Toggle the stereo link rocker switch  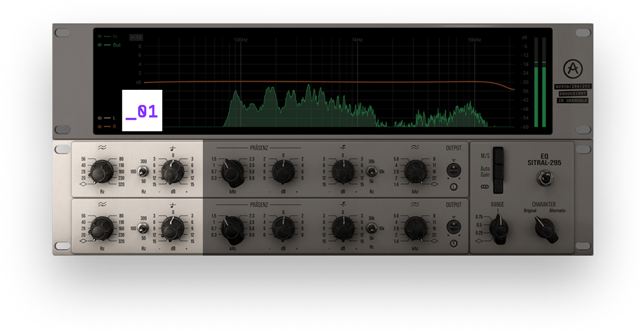pyautogui.click(x=499, y=186)
